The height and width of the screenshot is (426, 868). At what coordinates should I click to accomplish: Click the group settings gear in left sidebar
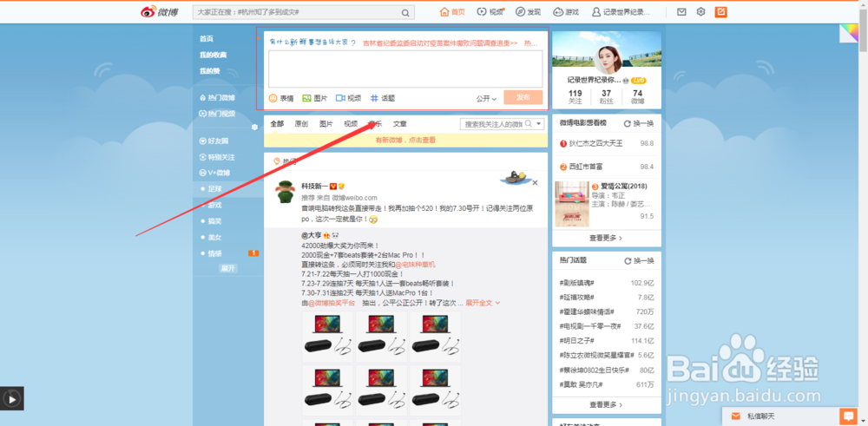pos(254,128)
